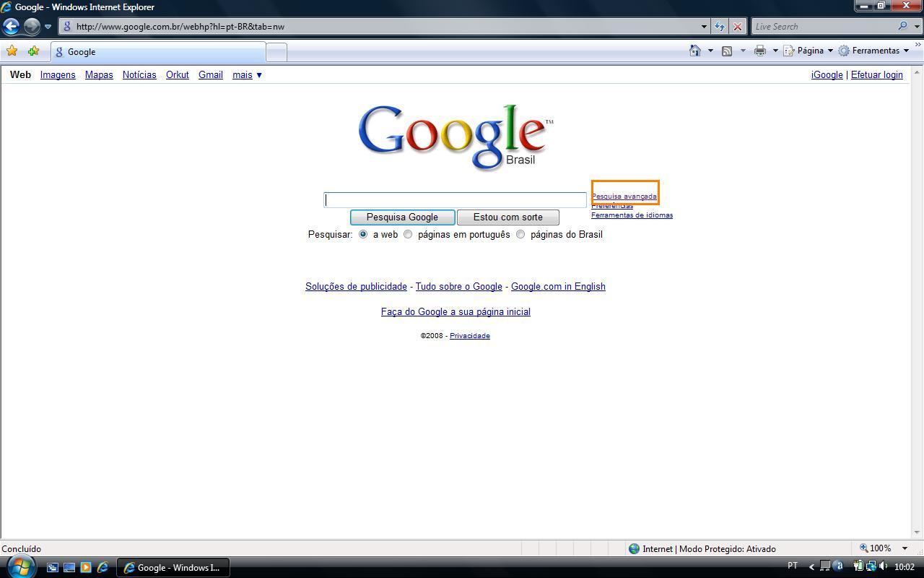The height and width of the screenshot is (578, 924).
Task: Open the Imagens link
Action: [58, 74]
